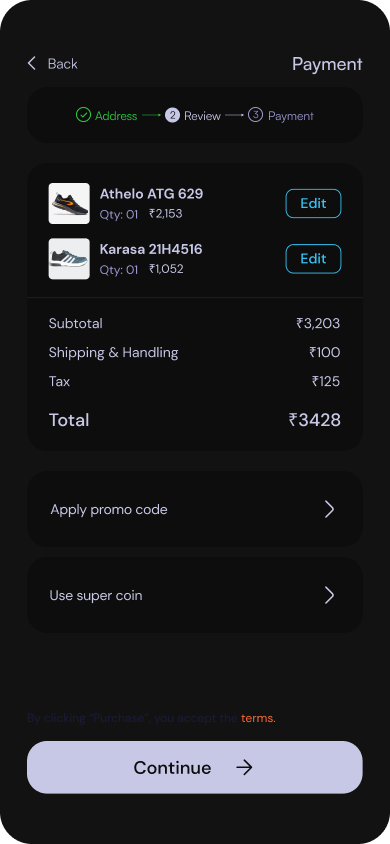
Task: Go to the Address step label
Action: point(116,116)
